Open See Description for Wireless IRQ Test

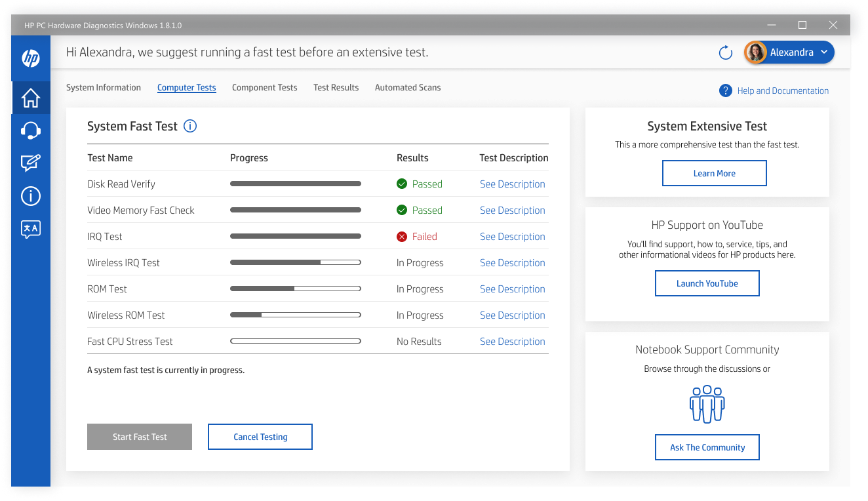pos(513,263)
